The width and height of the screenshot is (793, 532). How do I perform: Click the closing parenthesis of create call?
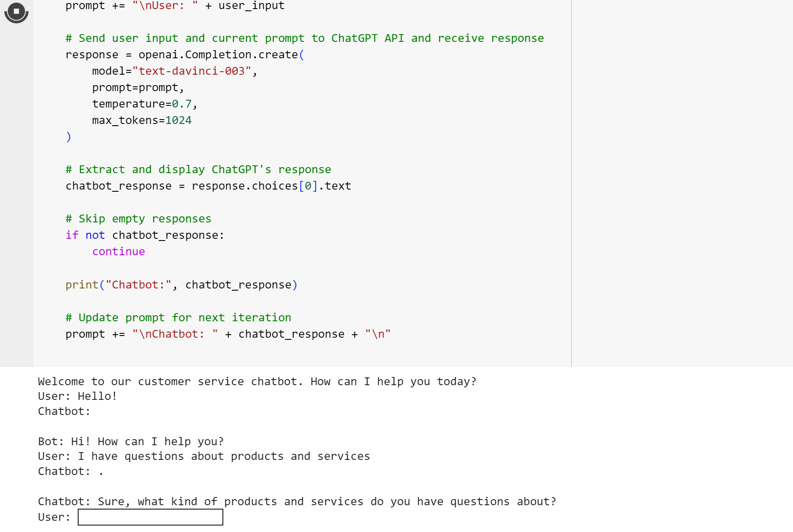coord(69,137)
